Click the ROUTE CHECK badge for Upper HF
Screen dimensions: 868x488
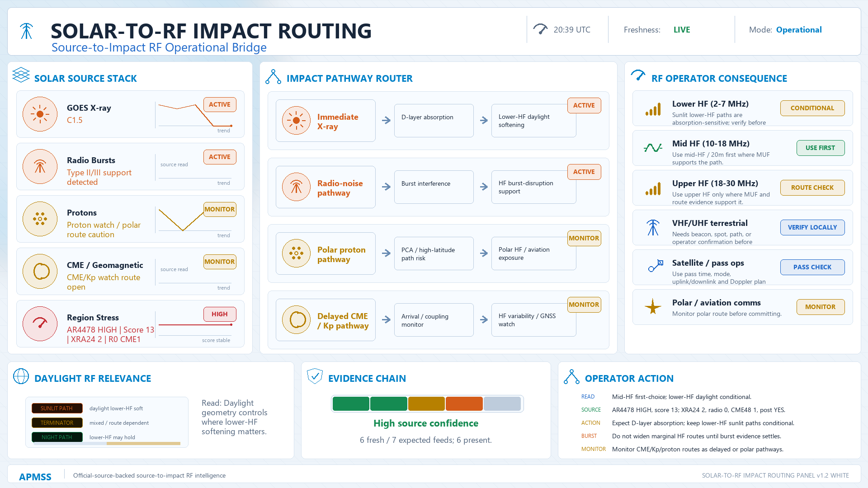click(x=812, y=188)
